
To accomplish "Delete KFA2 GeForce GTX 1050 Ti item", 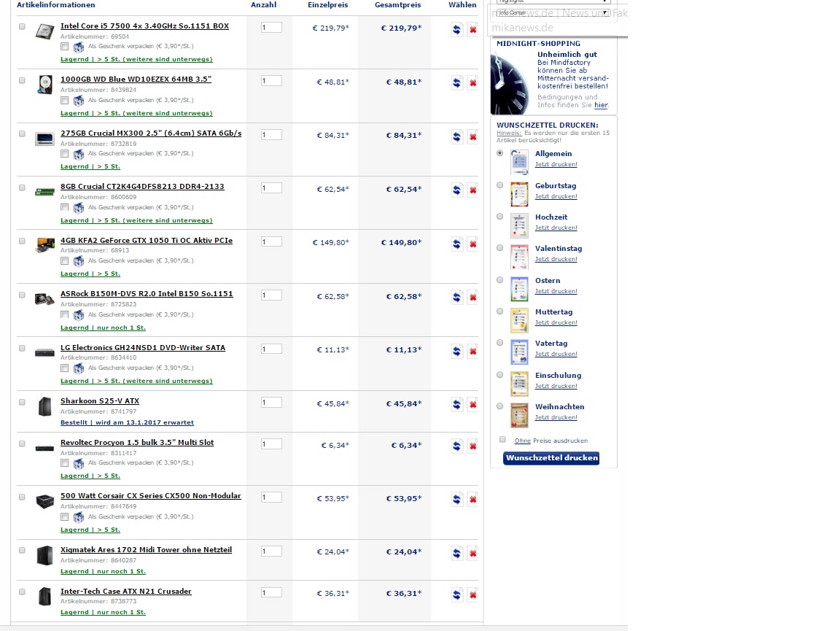I will 473,244.
